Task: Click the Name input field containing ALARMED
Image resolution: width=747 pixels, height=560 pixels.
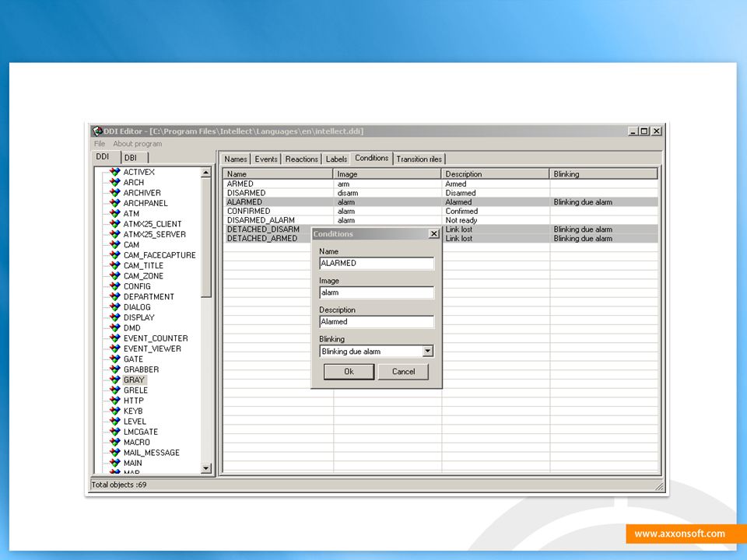Action: [377, 264]
